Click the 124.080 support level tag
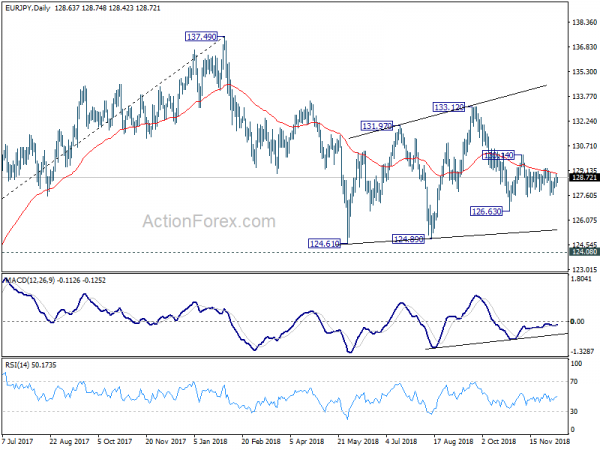The height and width of the screenshot is (450, 600). pyautogui.click(x=584, y=251)
